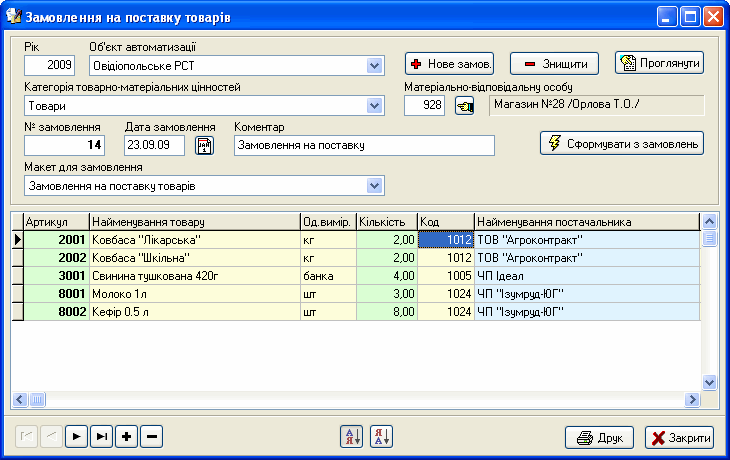Select the cell Свинина тушкована 420г
This screenshot has height=460, width=730.
pyautogui.click(x=195, y=276)
